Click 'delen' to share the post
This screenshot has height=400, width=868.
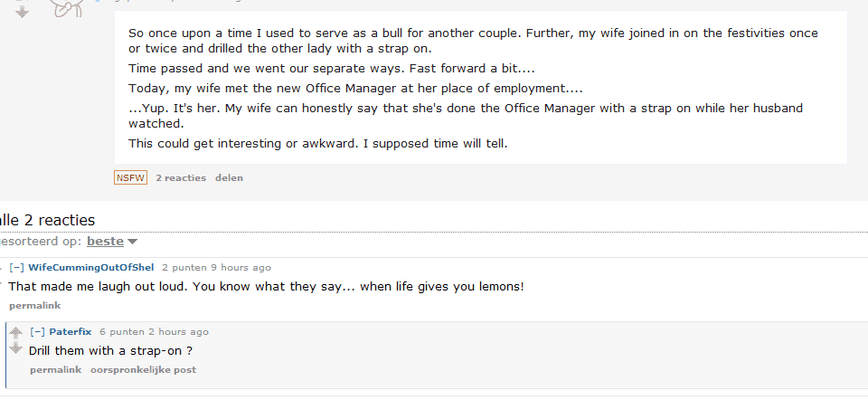point(229,178)
